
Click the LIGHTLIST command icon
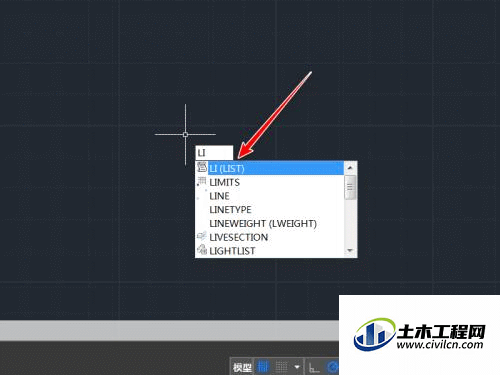click(202, 250)
